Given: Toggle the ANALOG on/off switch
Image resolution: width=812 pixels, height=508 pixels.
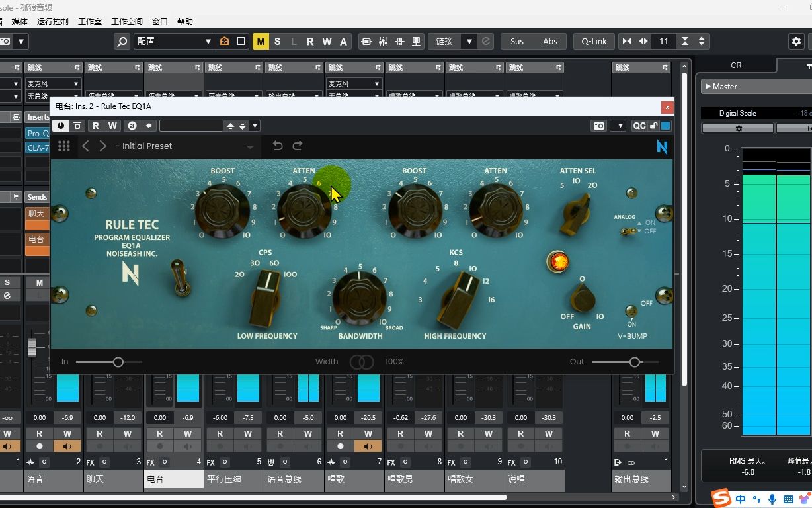Looking at the screenshot, I should pyautogui.click(x=629, y=231).
